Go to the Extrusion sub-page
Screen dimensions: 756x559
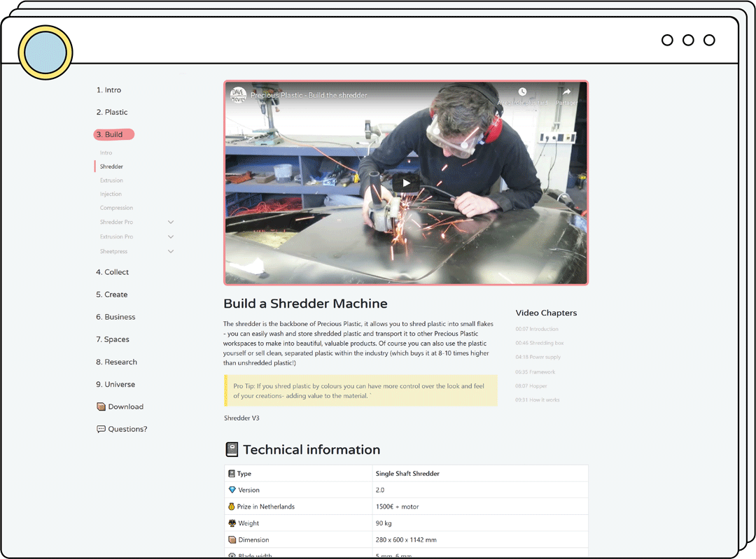(x=111, y=181)
